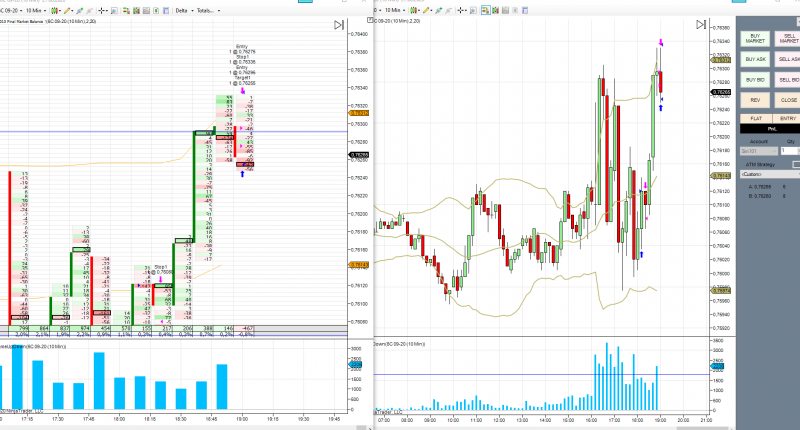Click the blue volume value marker in right volume panel
800x430 pixels.
tap(717, 366)
